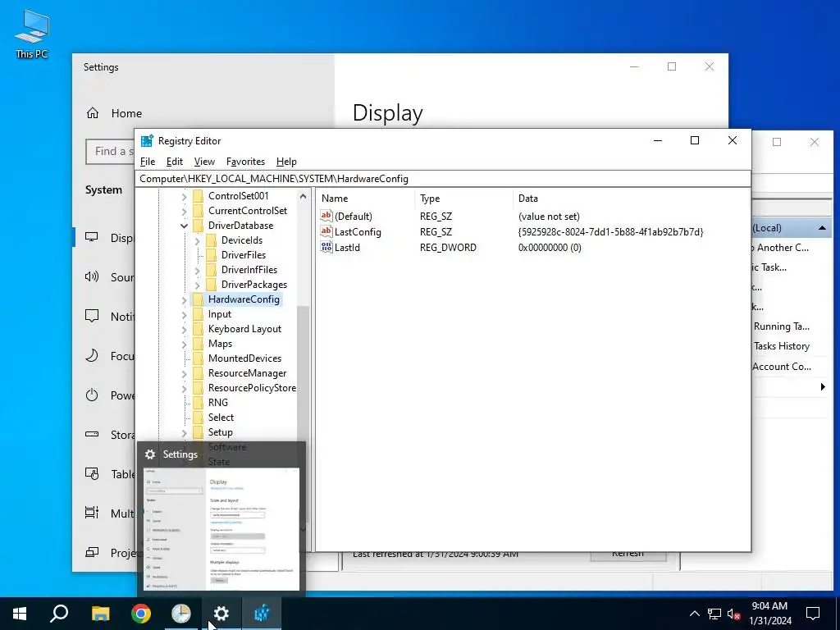Open Tasks History in background window

pyautogui.click(x=782, y=346)
